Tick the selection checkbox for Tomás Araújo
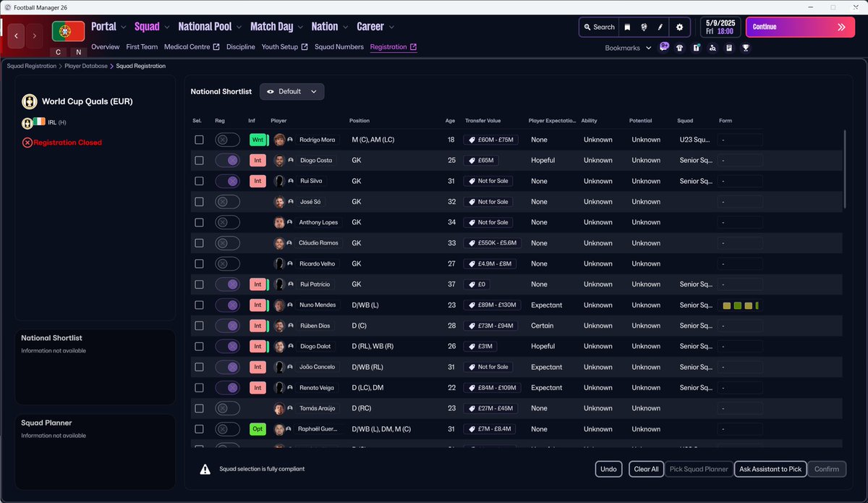868x503 pixels. pyautogui.click(x=199, y=408)
